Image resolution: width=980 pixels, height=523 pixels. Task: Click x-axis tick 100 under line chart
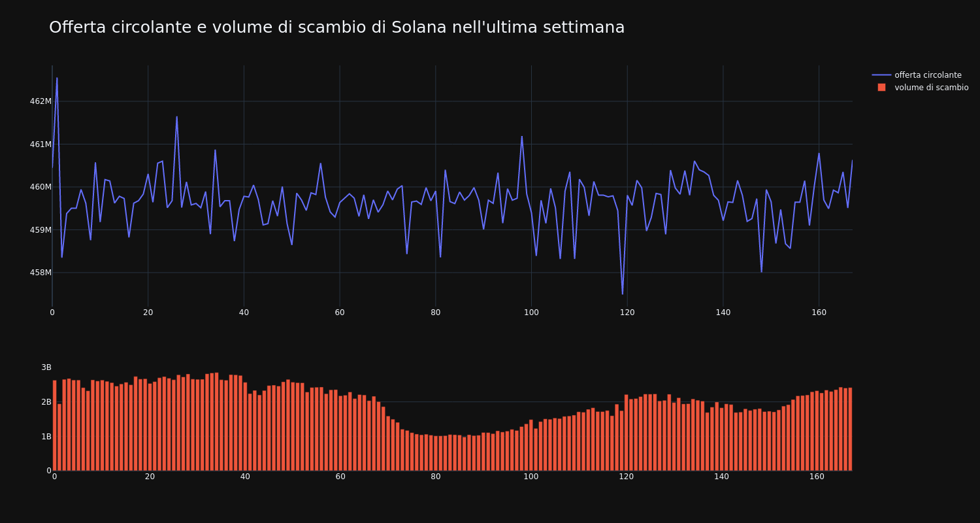pyautogui.click(x=531, y=312)
